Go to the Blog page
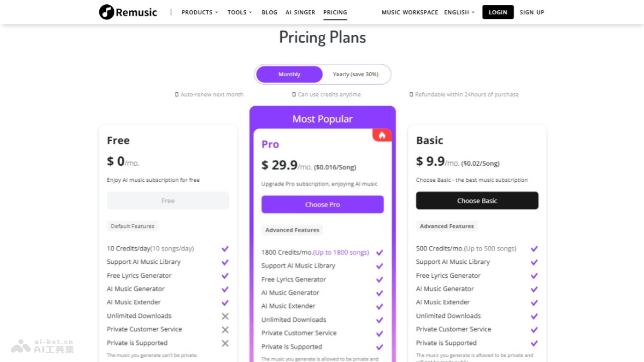 pos(269,12)
